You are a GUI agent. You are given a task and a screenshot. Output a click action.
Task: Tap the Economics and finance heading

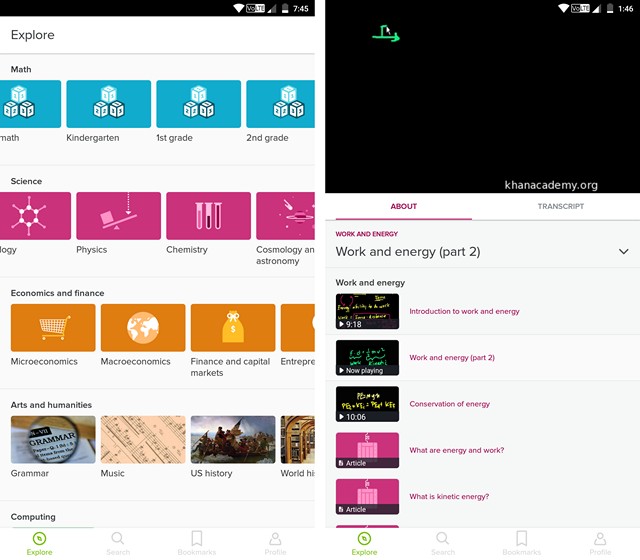[57, 293]
